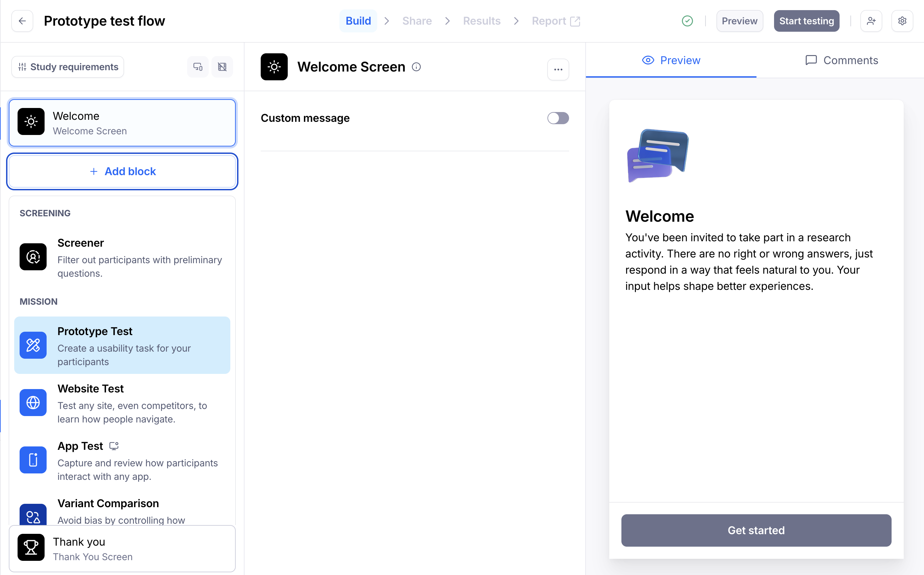
Task: Select the Screener block icon
Action: coord(33,257)
